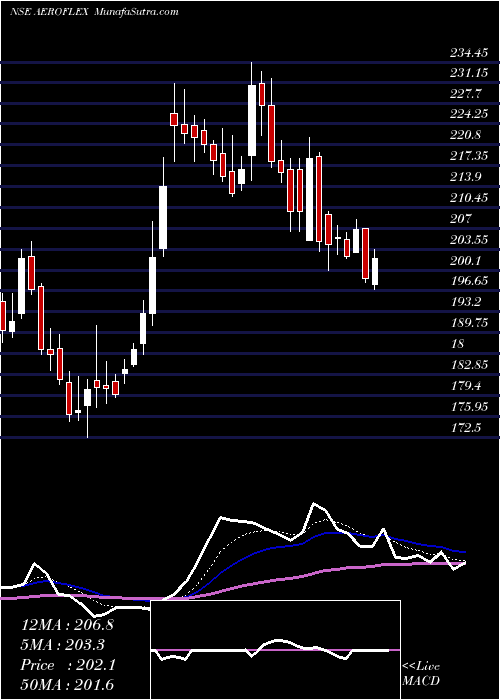Screen dimensions: 500x700
Task: Click the <<Live MACD label
Action: click(421, 674)
